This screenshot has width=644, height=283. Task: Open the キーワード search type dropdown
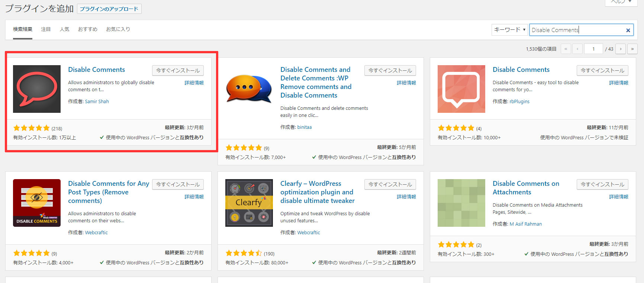coord(509,30)
